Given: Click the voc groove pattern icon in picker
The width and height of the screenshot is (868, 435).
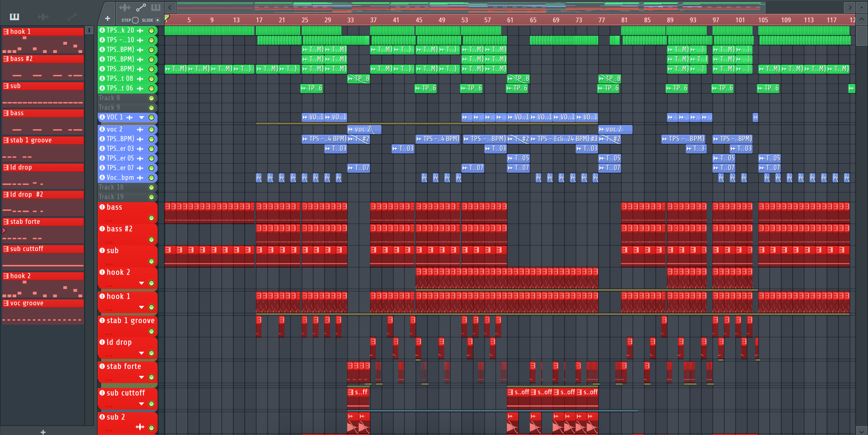Looking at the screenshot, I should click(x=6, y=303).
